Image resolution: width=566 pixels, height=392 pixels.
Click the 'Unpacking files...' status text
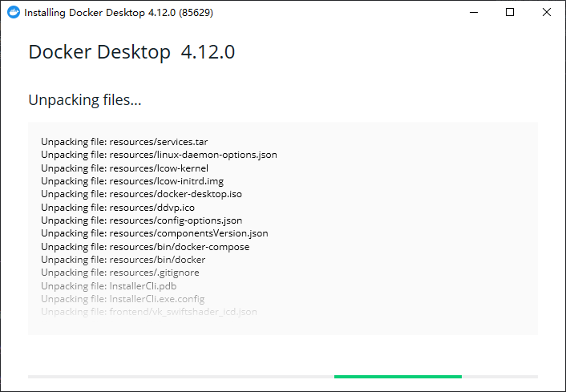(x=85, y=100)
